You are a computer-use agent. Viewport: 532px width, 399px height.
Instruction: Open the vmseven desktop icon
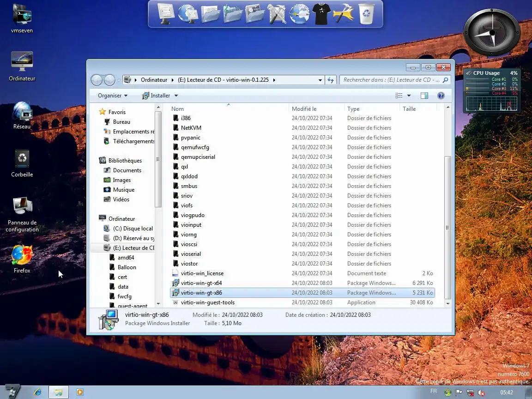(22, 18)
